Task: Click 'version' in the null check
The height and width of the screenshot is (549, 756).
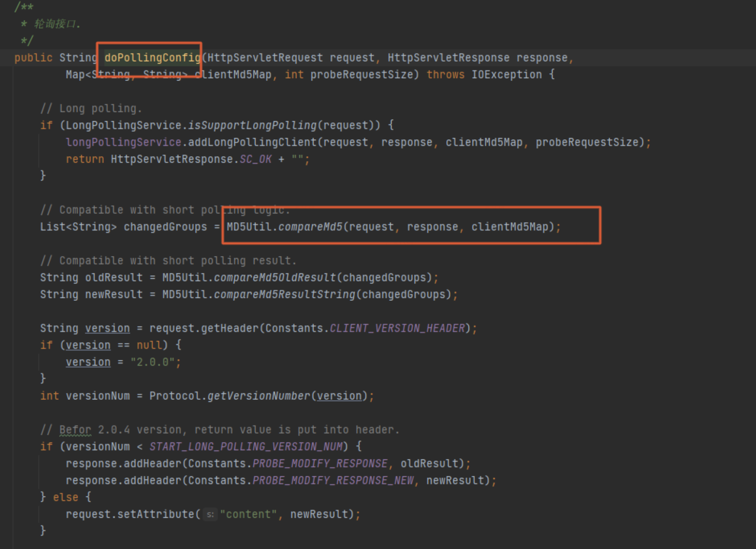Action: click(88, 345)
